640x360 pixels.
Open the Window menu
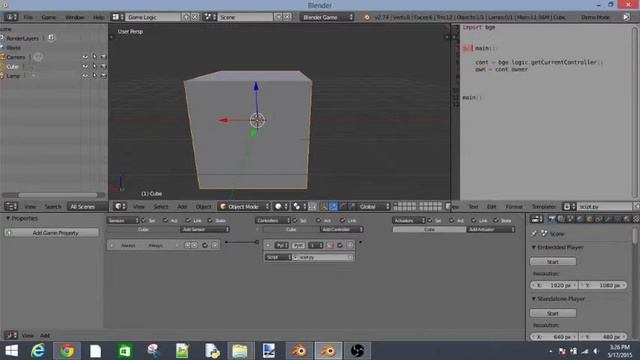click(75, 17)
